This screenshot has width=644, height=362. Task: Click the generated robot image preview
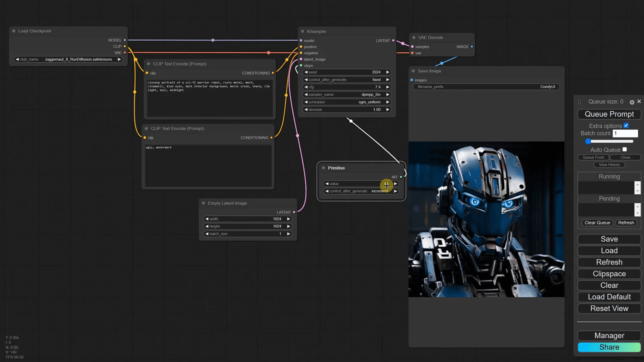(486, 219)
